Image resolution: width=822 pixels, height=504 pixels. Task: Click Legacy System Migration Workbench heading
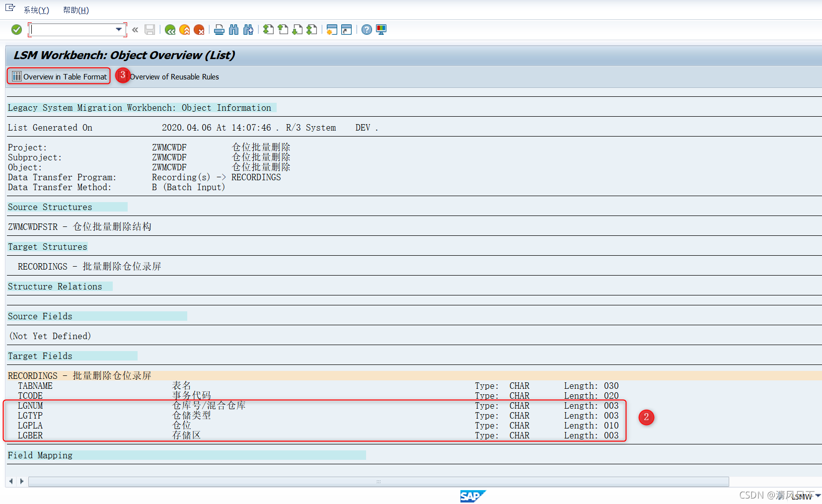click(x=140, y=108)
